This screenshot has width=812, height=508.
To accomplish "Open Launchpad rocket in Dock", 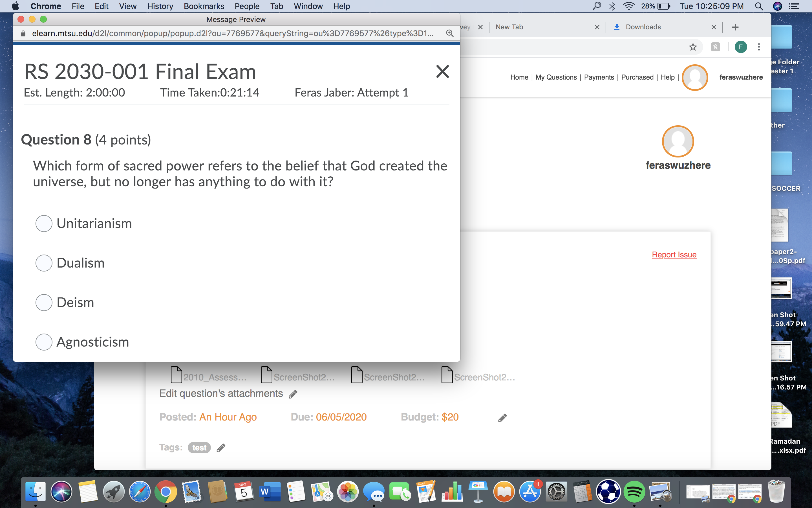I will [x=114, y=492].
